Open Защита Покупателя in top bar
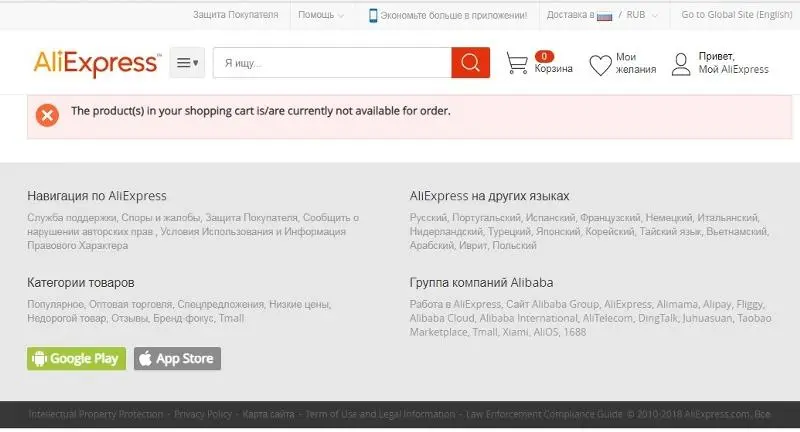This screenshot has height=432, width=800. 236,15
